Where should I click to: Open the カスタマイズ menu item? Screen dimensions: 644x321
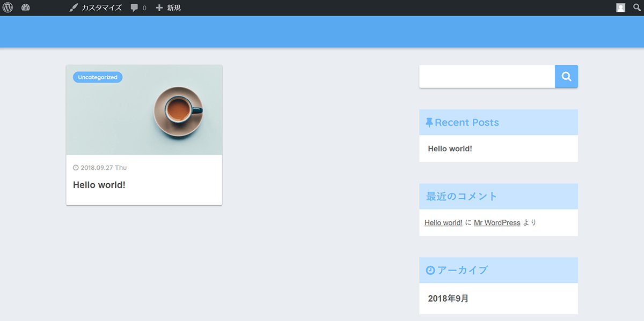[101, 8]
